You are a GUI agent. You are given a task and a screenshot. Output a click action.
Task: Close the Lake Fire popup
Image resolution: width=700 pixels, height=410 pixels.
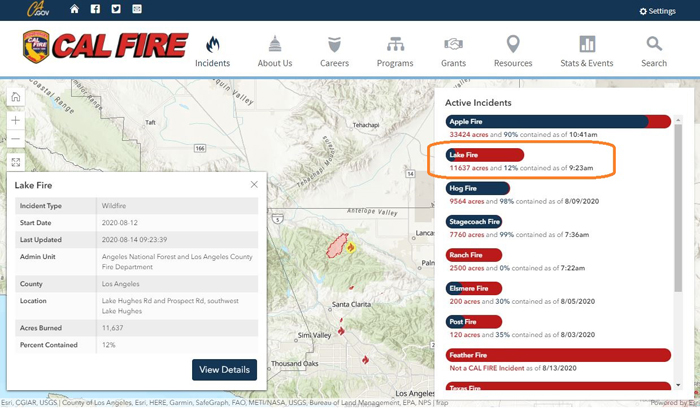[x=254, y=184]
